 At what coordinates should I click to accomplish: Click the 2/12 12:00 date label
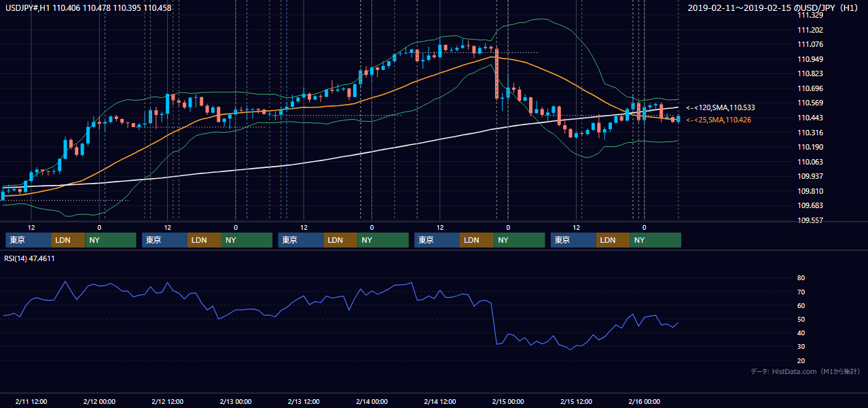[167, 401]
